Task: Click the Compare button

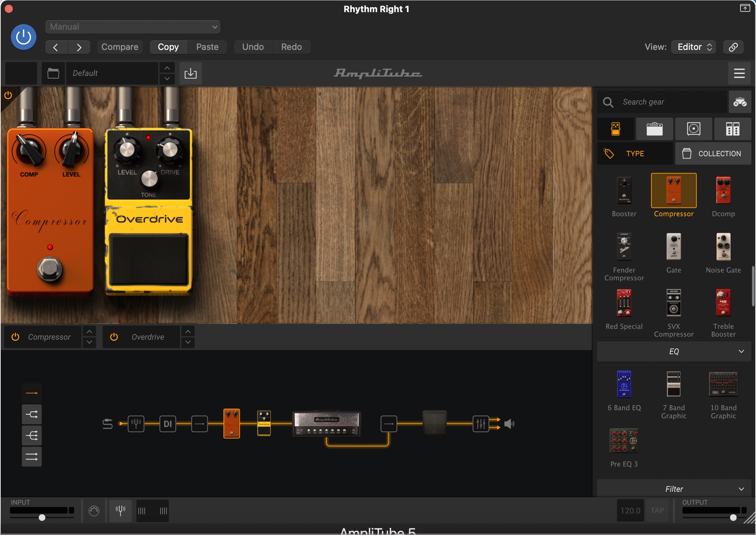Action: (120, 47)
